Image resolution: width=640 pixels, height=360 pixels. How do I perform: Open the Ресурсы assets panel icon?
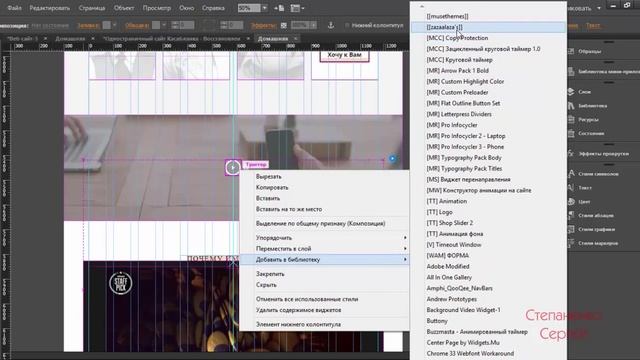pos(571,119)
